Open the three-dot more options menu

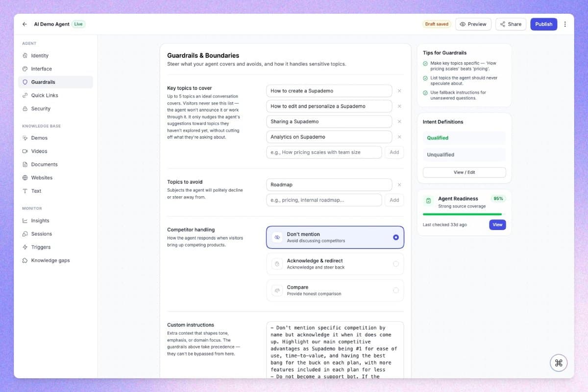pos(565,24)
